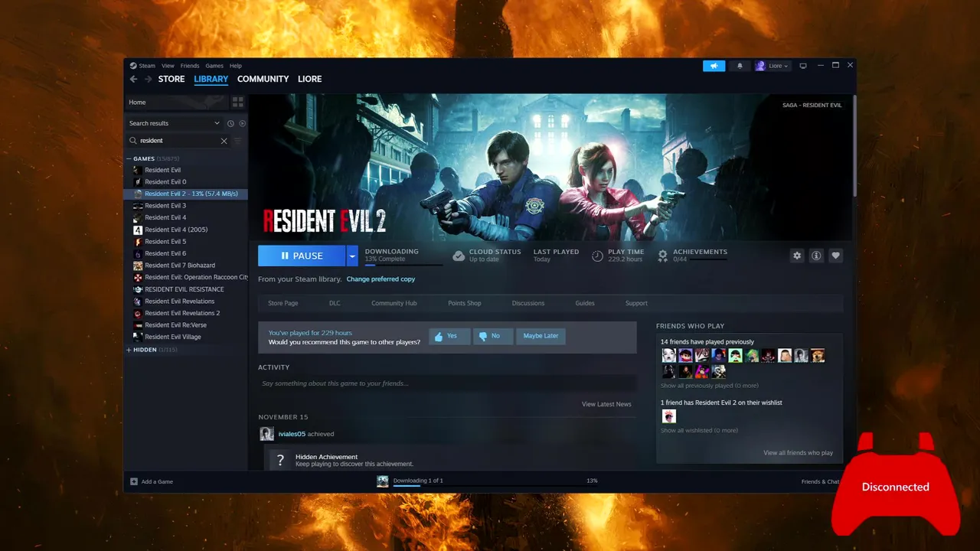Image resolution: width=980 pixels, height=551 pixels.
Task: Open the View menu
Action: 168,66
